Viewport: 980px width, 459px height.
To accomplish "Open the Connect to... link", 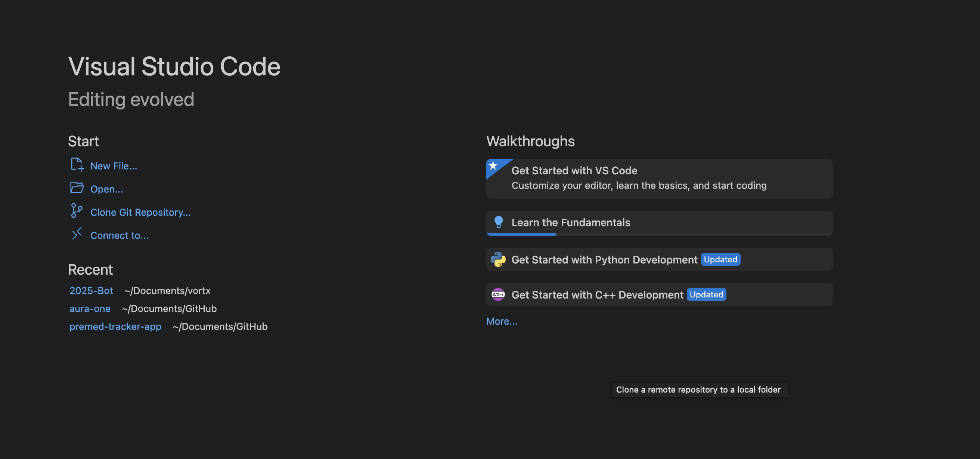I will 120,235.
